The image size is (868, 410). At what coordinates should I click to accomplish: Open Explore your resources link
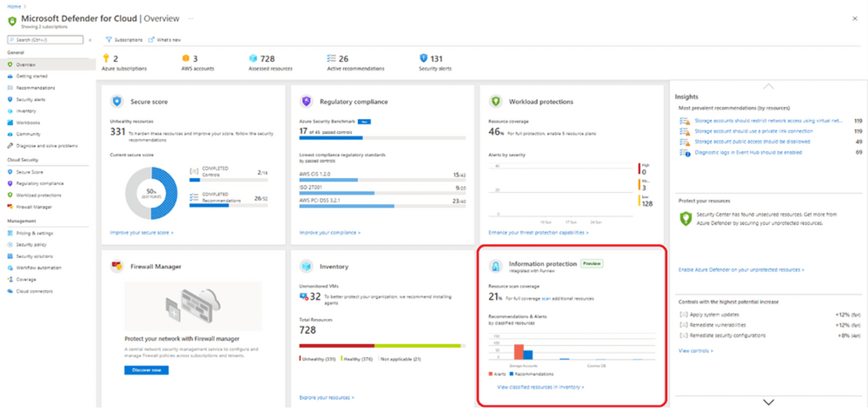point(327,397)
